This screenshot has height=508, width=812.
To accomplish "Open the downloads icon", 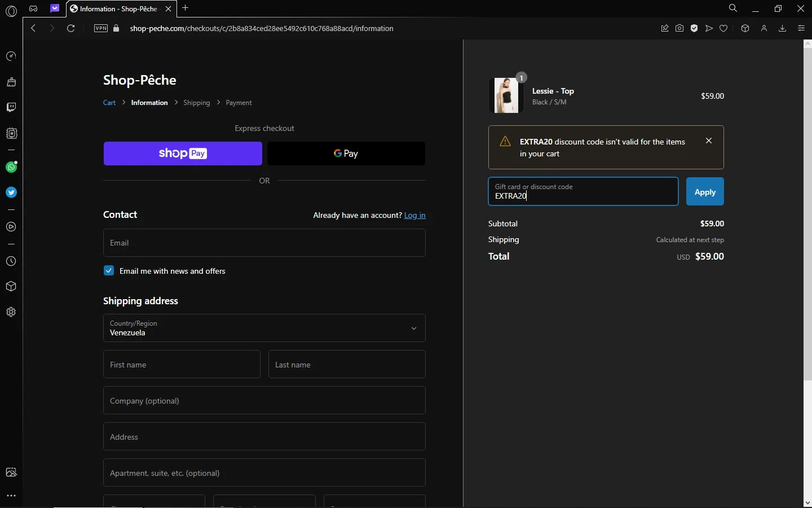I will pos(783,28).
